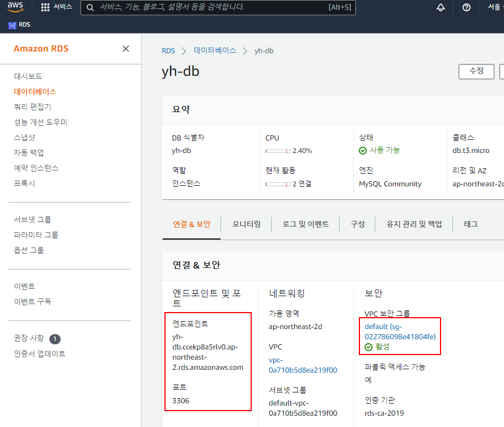504x427 pixels.
Task: Click the endpoint address text
Action: pyautogui.click(x=207, y=352)
